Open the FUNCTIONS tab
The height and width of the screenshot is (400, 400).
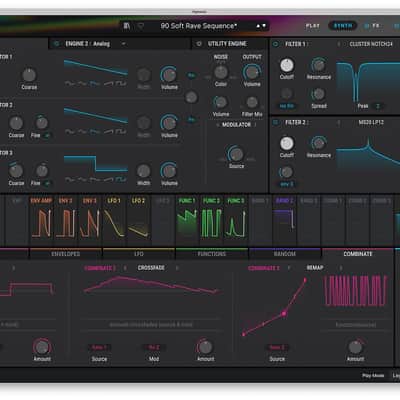(x=212, y=254)
